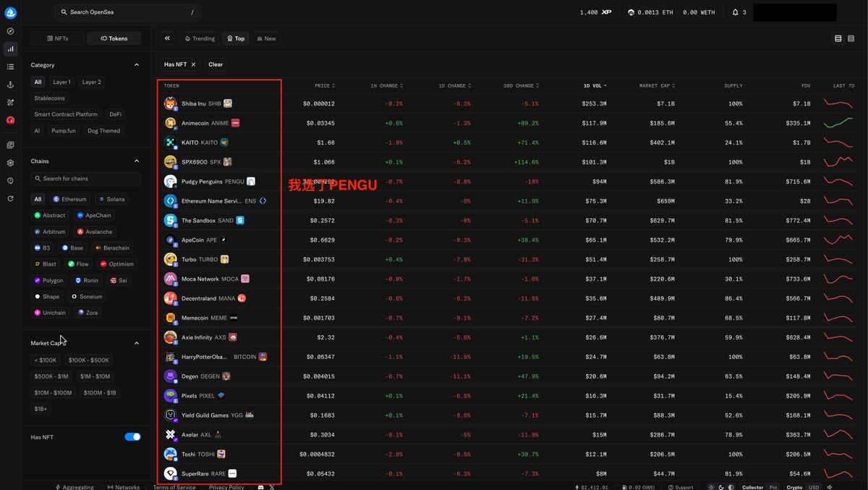This screenshot has height=490, width=868.
Task: Open the Networks footer link
Action: 123,487
